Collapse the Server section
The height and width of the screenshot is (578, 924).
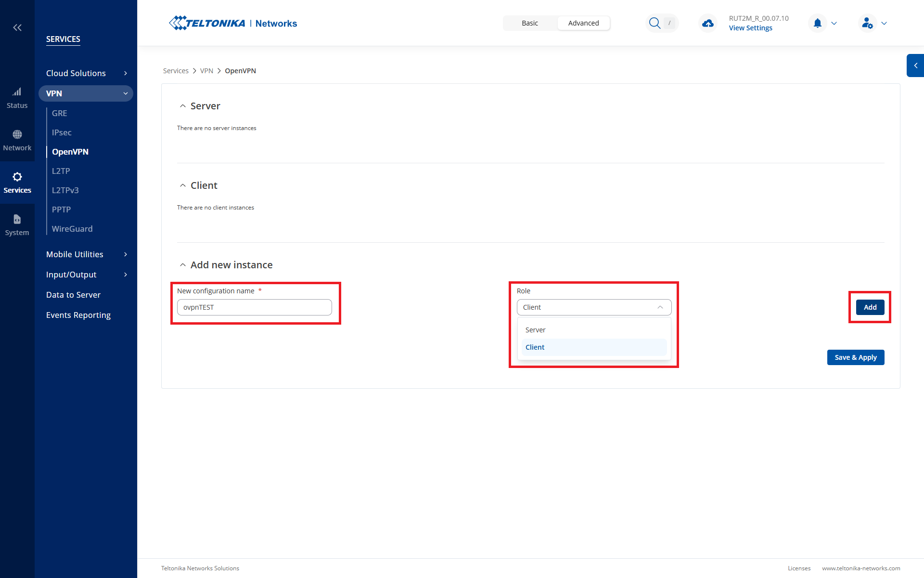pyautogui.click(x=183, y=106)
